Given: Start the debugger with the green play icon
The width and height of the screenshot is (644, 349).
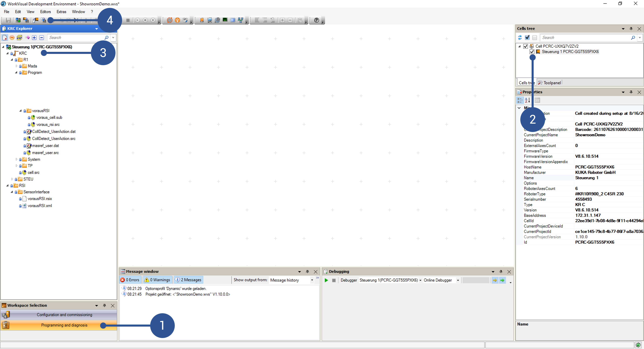Looking at the screenshot, I should click(x=326, y=280).
